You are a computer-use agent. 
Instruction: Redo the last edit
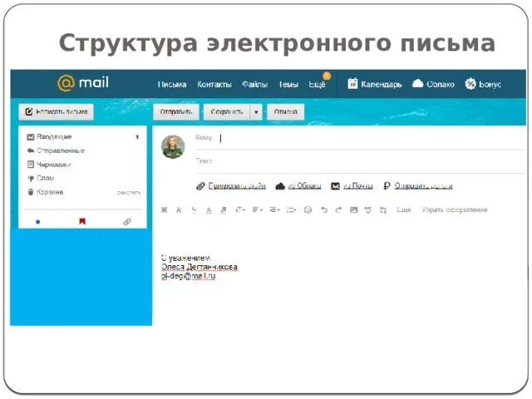tap(338, 210)
